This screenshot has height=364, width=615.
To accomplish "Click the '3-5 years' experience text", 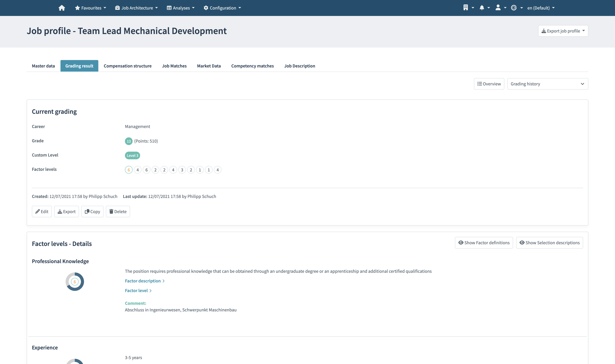I will tap(133, 357).
